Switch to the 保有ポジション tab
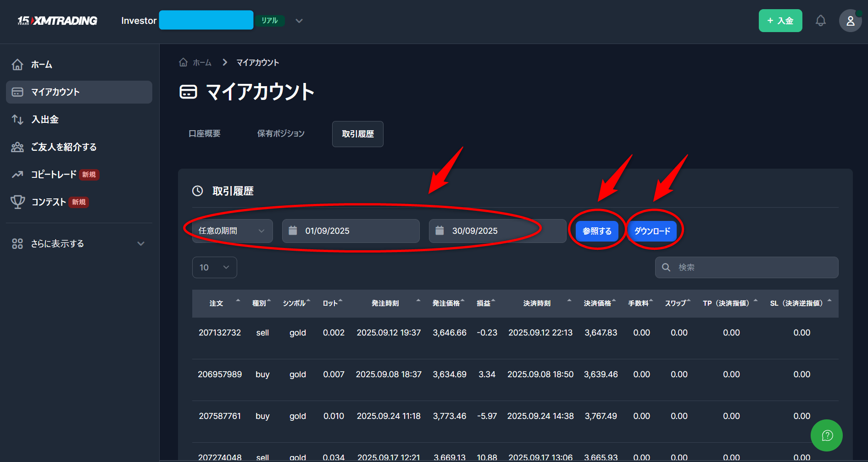The height and width of the screenshot is (462, 868). tap(281, 134)
